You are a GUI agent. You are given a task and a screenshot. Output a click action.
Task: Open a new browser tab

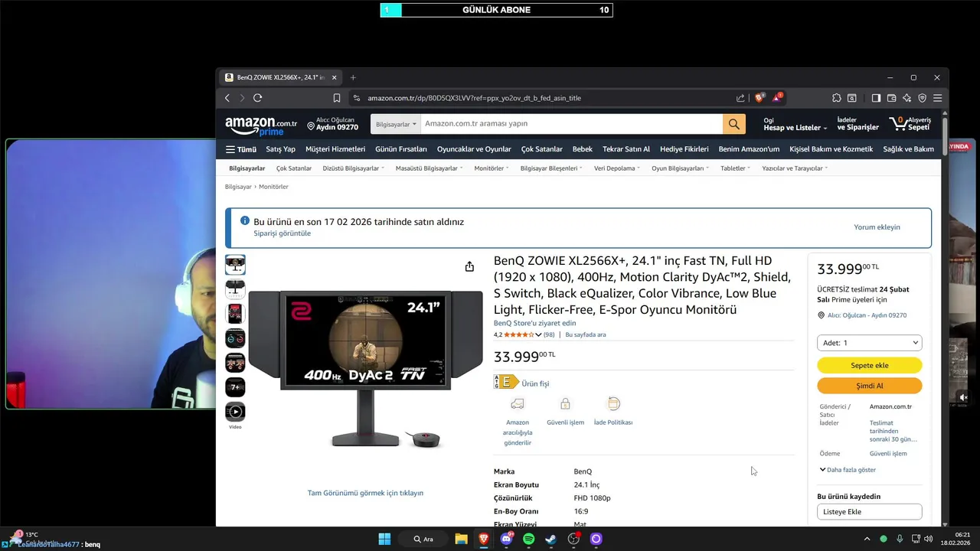coord(353,77)
